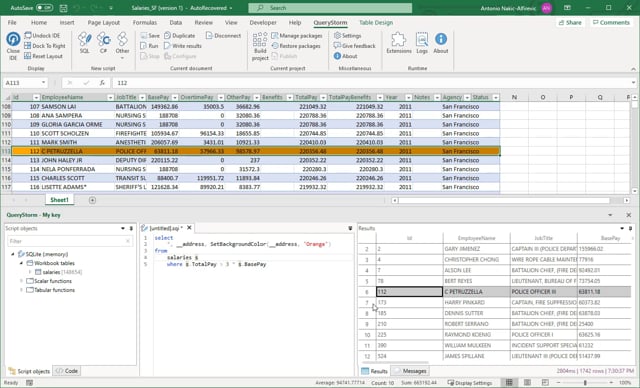
Task: Click the Build project icon
Action: 260,46
